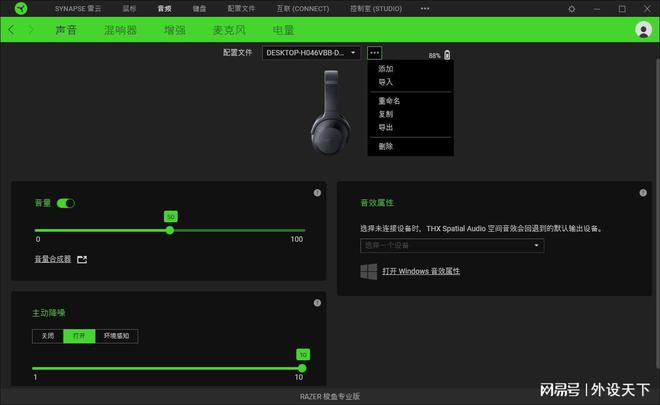Choose 重命名 from the profile menu
Viewport: 660px width, 405px height.
(x=389, y=101)
